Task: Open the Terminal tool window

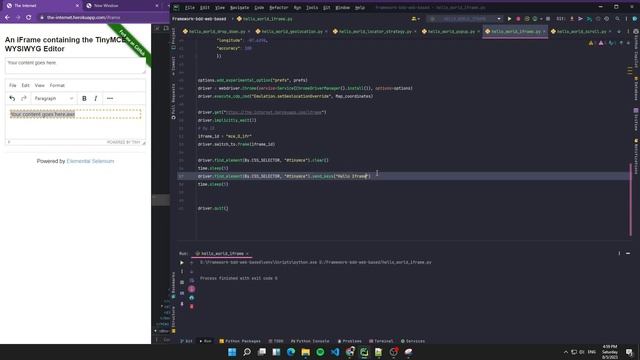Action: (x=381, y=341)
